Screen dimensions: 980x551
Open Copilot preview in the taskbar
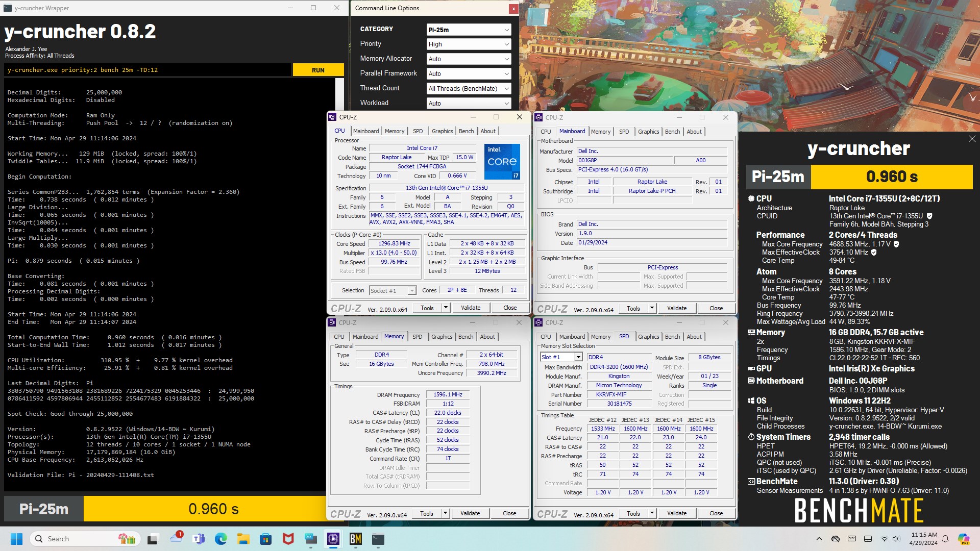(x=964, y=539)
